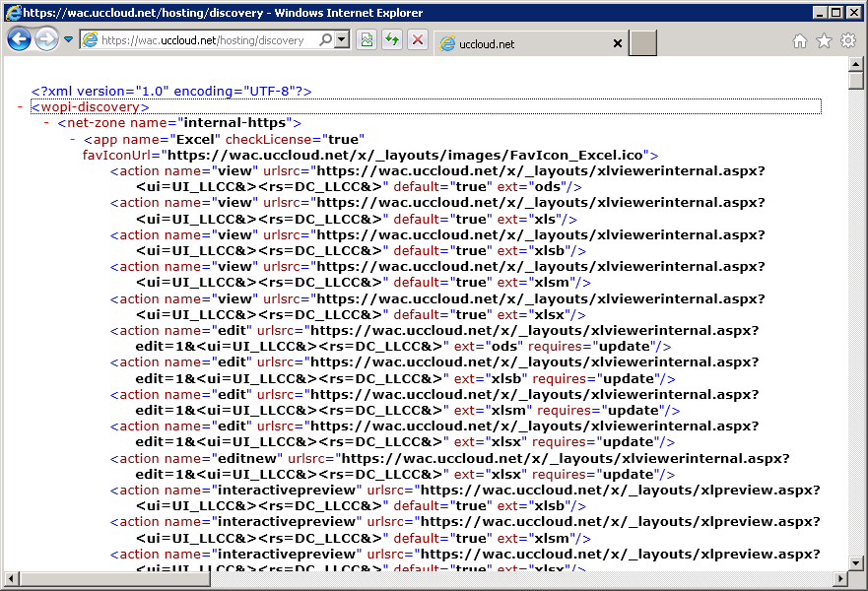Image resolution: width=868 pixels, height=591 pixels.
Task: Click the edit action line with ext "ods"
Action: 434,338
